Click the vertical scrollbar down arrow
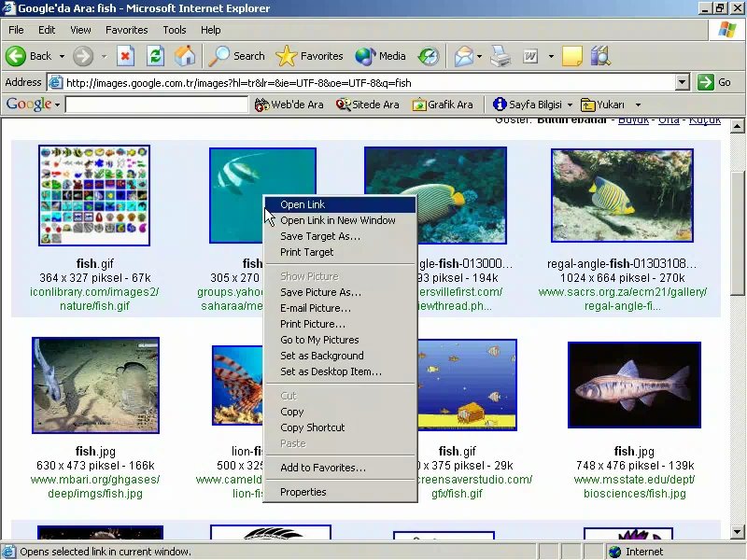The image size is (747, 560). pos(737,531)
